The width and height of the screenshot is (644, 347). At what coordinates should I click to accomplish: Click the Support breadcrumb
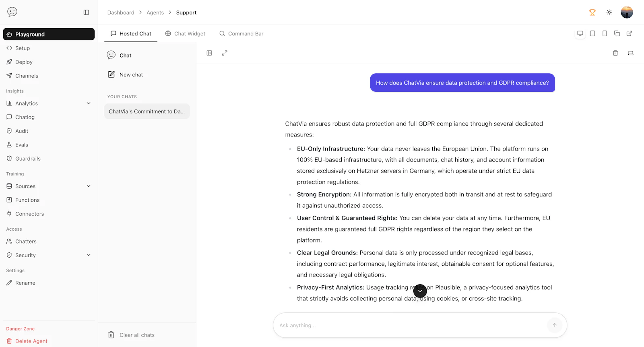186,12
